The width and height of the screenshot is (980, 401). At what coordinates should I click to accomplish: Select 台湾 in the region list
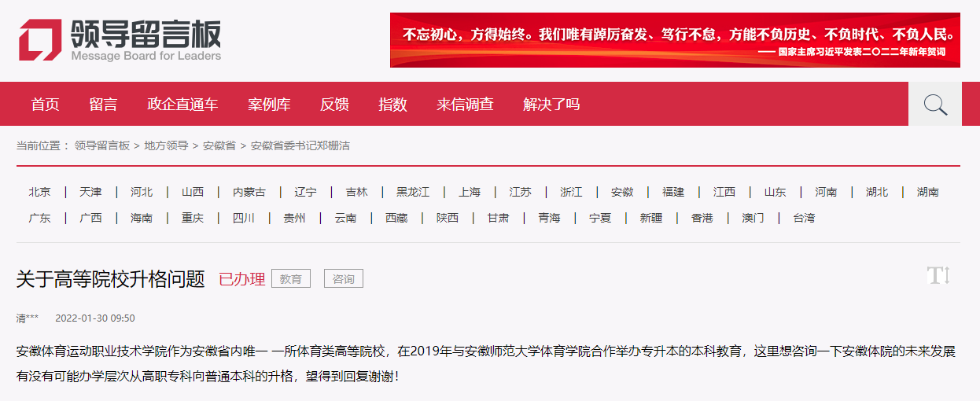pyautogui.click(x=804, y=218)
